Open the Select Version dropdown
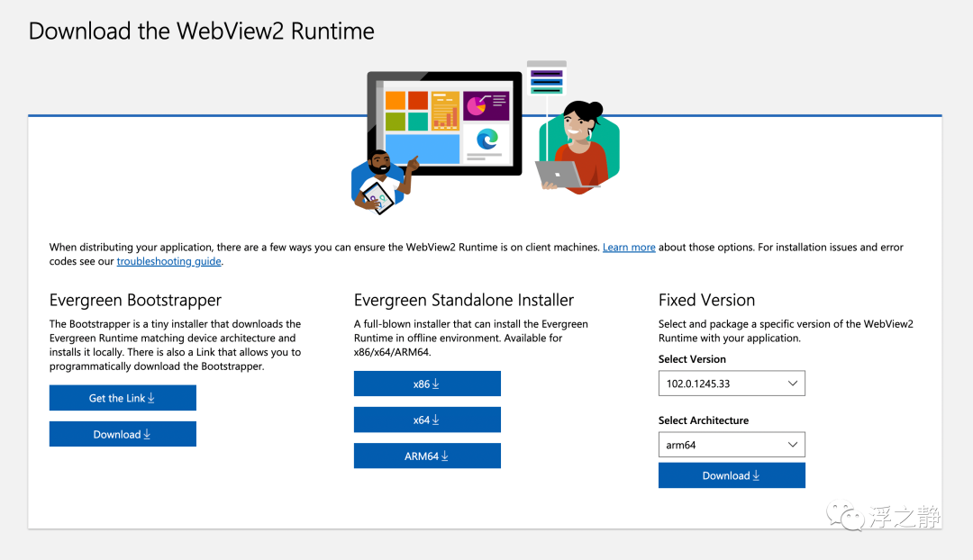The width and height of the screenshot is (973, 560). click(732, 384)
